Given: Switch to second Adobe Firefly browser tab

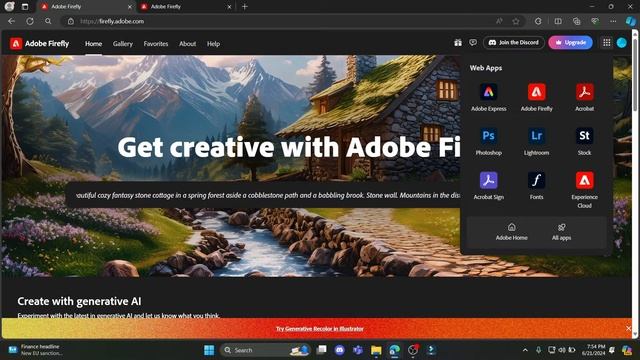Looking at the screenshot, I should tap(186, 7).
